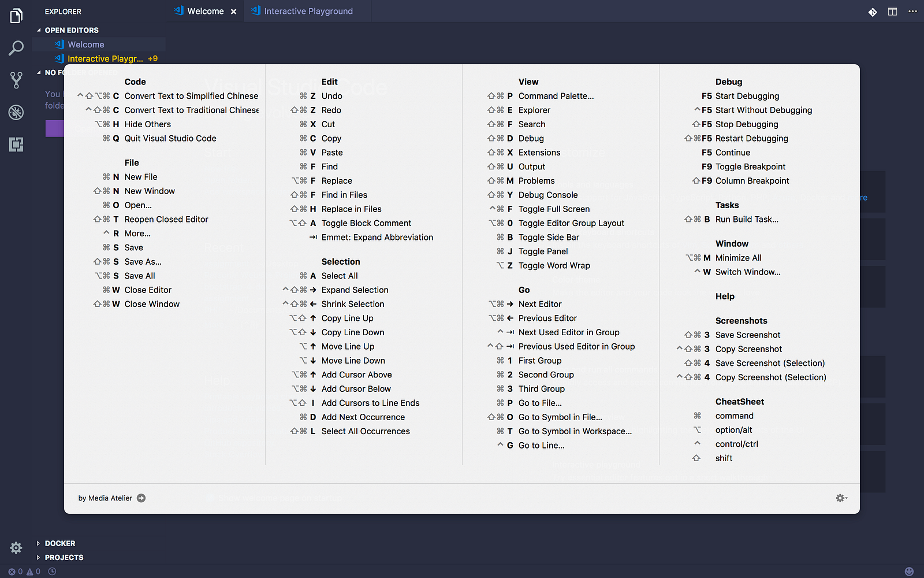Click the Next Editor entry under Go
This screenshot has height=578, width=924.
click(x=540, y=304)
